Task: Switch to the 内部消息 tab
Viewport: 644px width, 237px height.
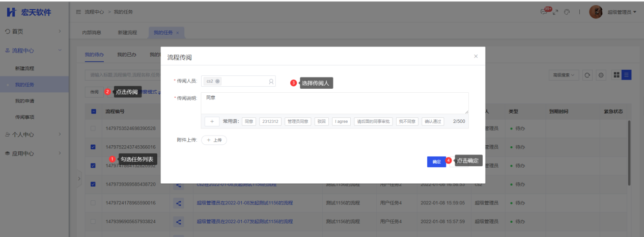Action: click(x=92, y=33)
